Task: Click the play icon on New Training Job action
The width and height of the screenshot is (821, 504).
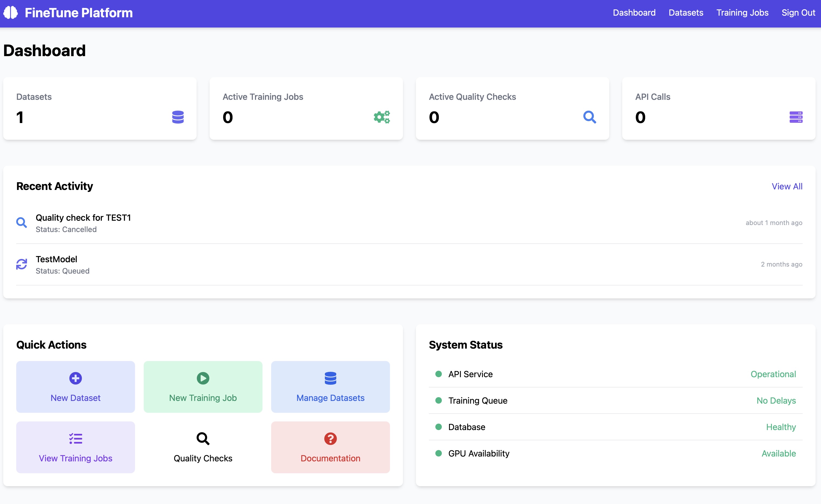Action: coord(203,378)
